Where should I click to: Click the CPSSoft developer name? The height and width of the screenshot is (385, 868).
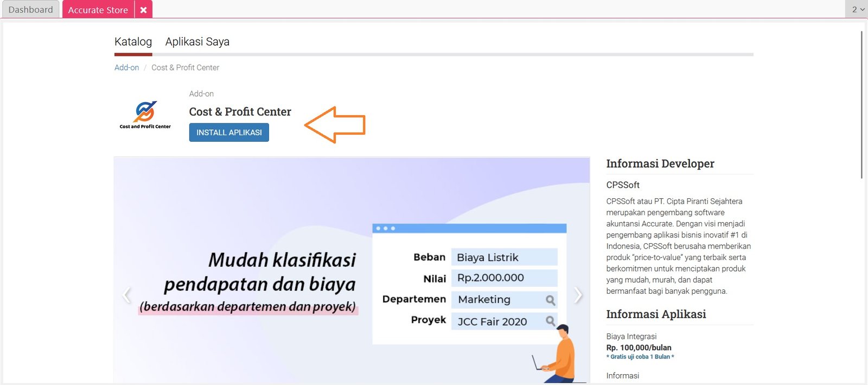623,185
